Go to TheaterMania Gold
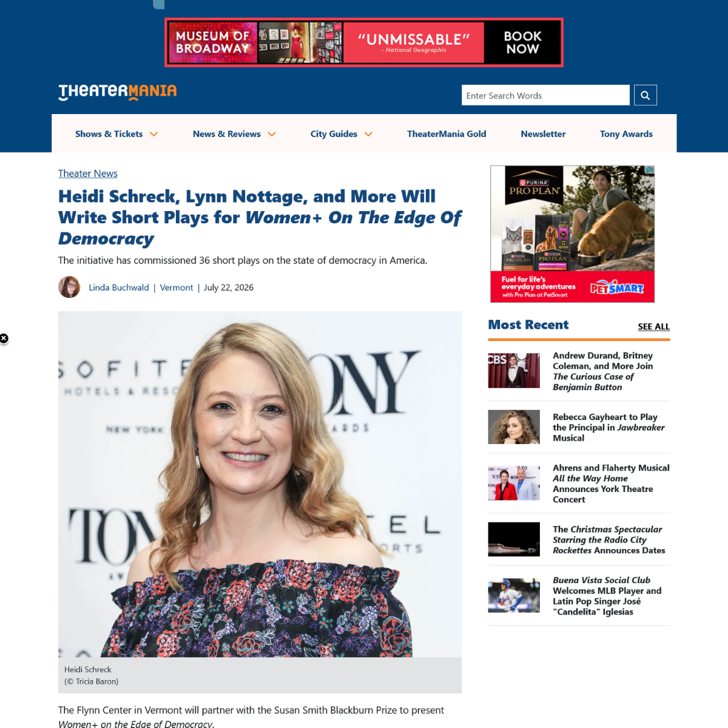 447,134
